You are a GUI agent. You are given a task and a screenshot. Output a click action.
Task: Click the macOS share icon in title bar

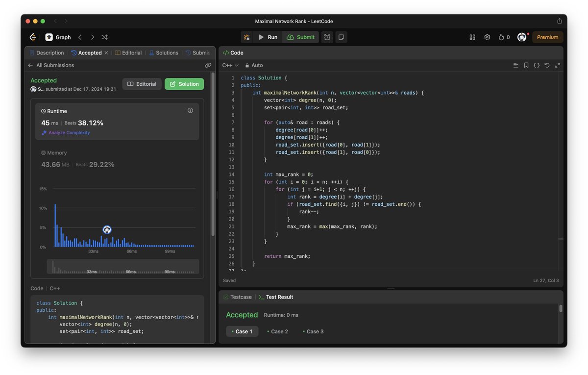[x=560, y=21]
